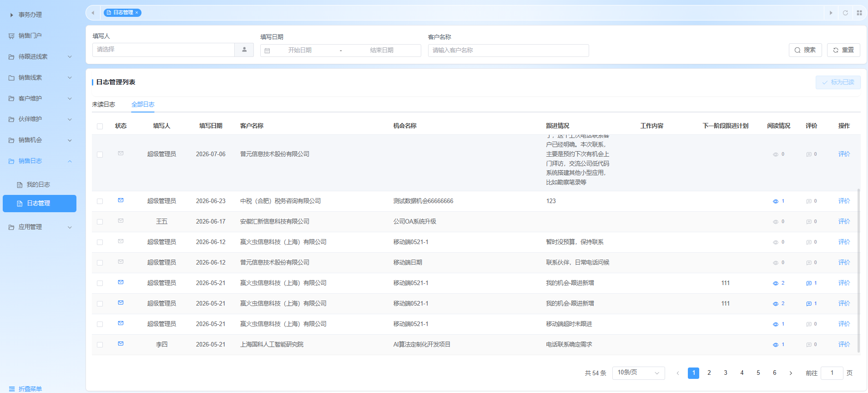Expand the 销售线索 chevron
The image size is (868, 393).
70,78
